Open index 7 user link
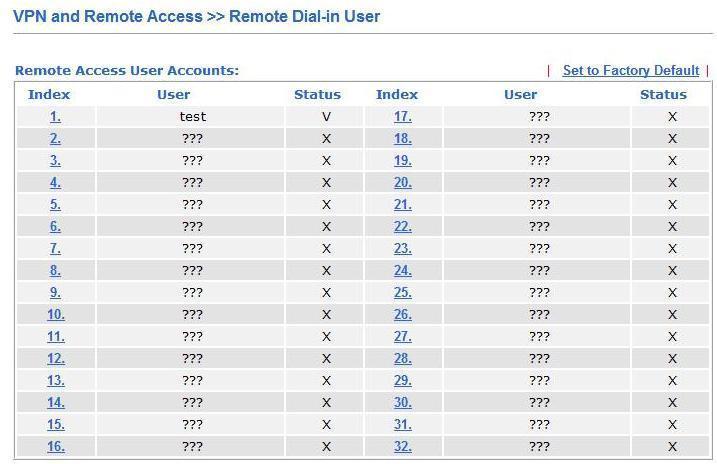 point(55,249)
